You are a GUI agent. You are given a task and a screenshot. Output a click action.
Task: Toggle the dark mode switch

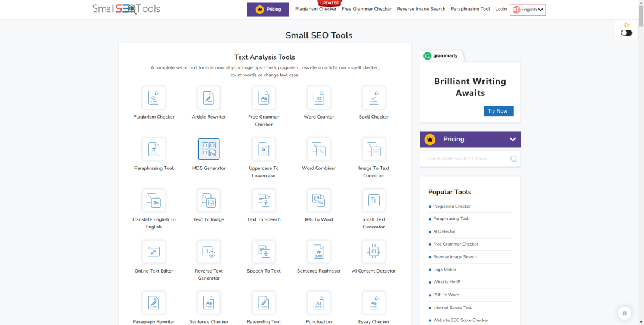(x=626, y=33)
